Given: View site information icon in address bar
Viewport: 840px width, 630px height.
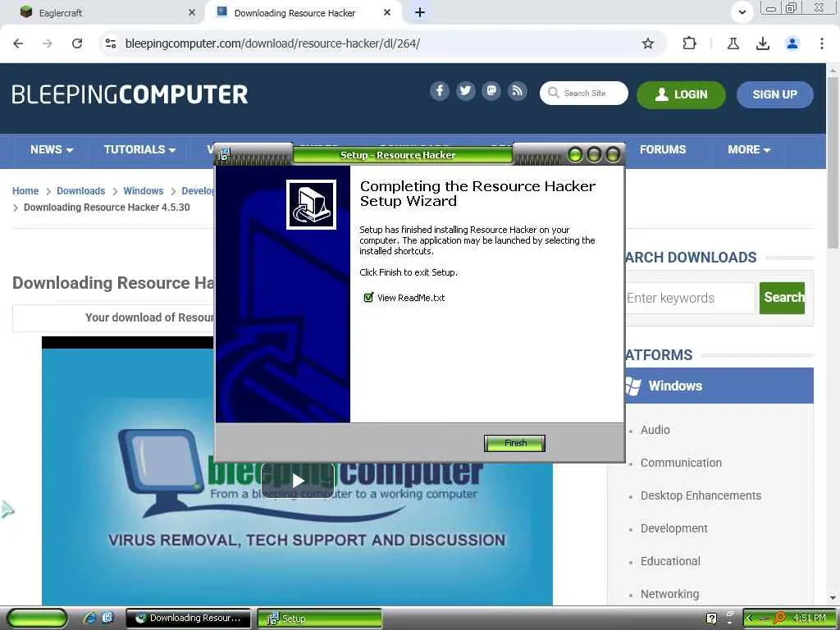Looking at the screenshot, I should 111,43.
